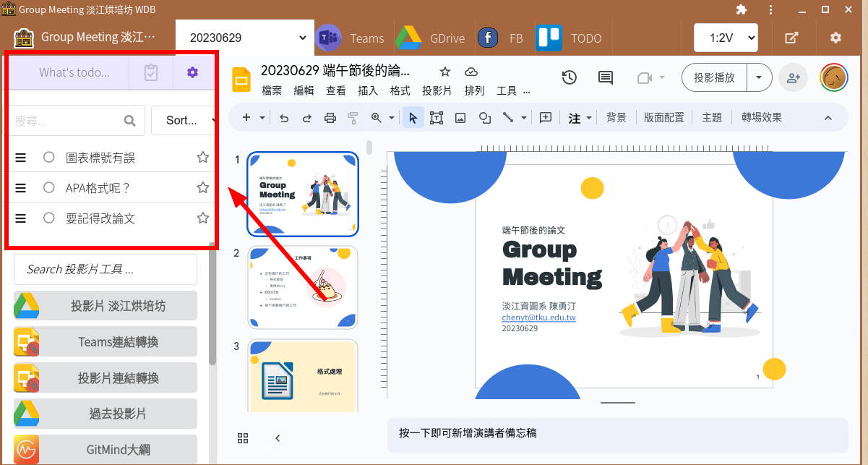Screen dimensions: 868x465
Task: Click the share add-person icon
Action: (x=794, y=77)
